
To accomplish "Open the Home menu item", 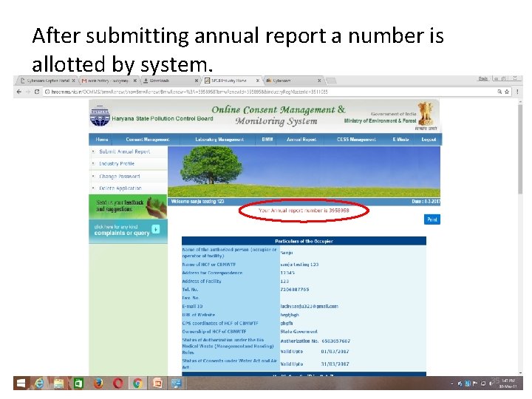I will (x=102, y=140).
